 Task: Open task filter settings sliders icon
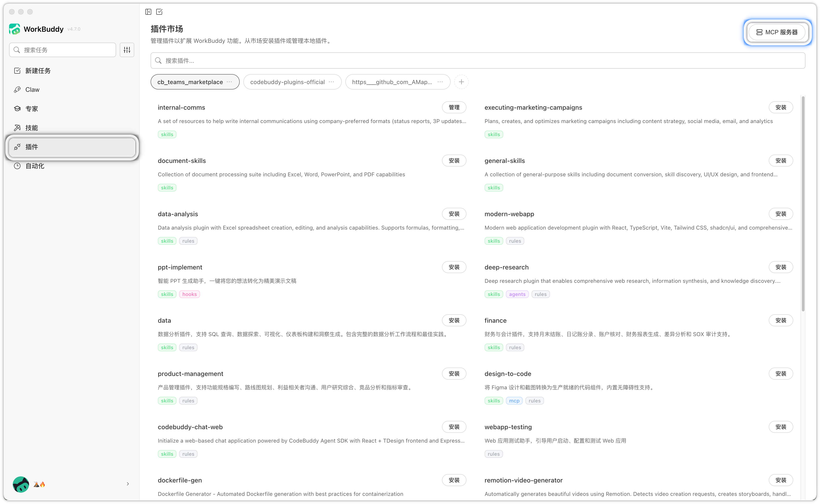point(127,50)
